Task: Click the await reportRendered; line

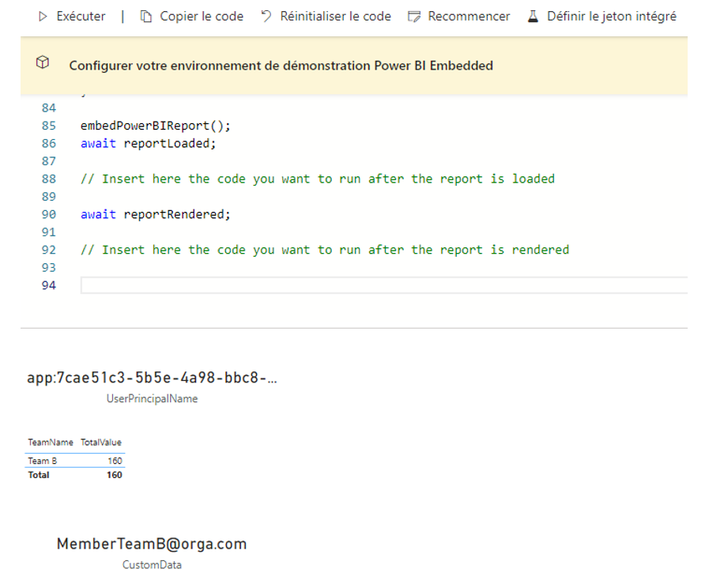Action: click(x=156, y=214)
